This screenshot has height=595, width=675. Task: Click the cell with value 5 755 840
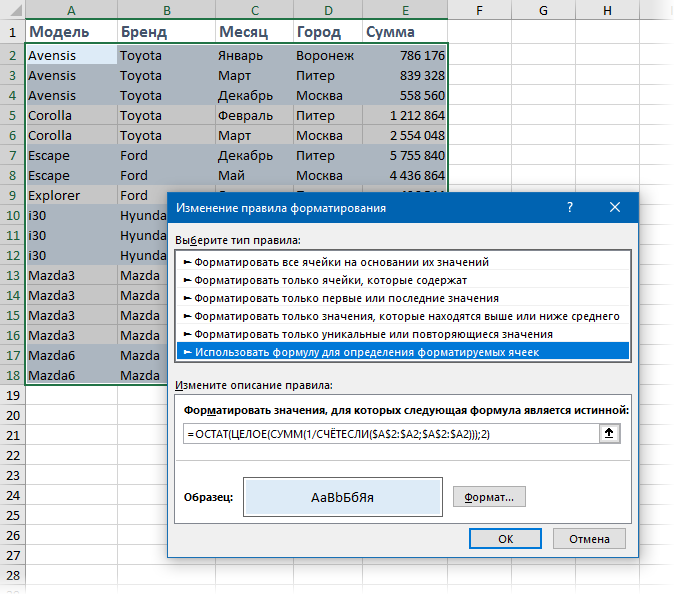click(x=405, y=155)
